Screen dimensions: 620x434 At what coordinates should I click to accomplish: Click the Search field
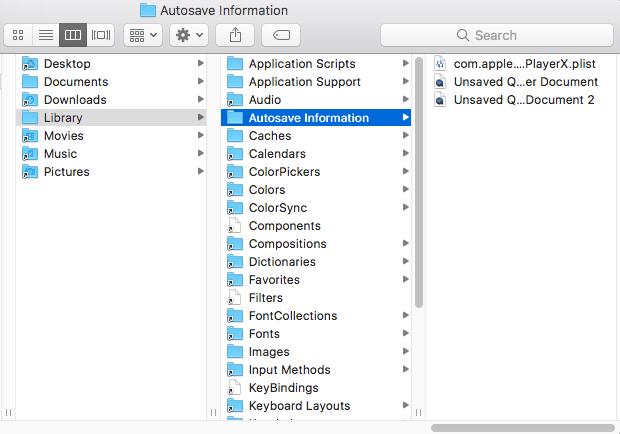click(497, 35)
